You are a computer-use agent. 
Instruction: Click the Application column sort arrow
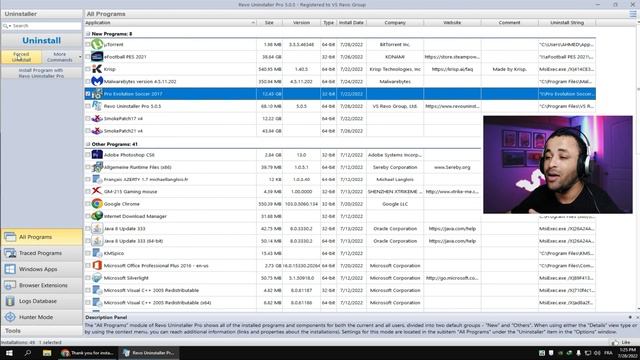pos(253,23)
